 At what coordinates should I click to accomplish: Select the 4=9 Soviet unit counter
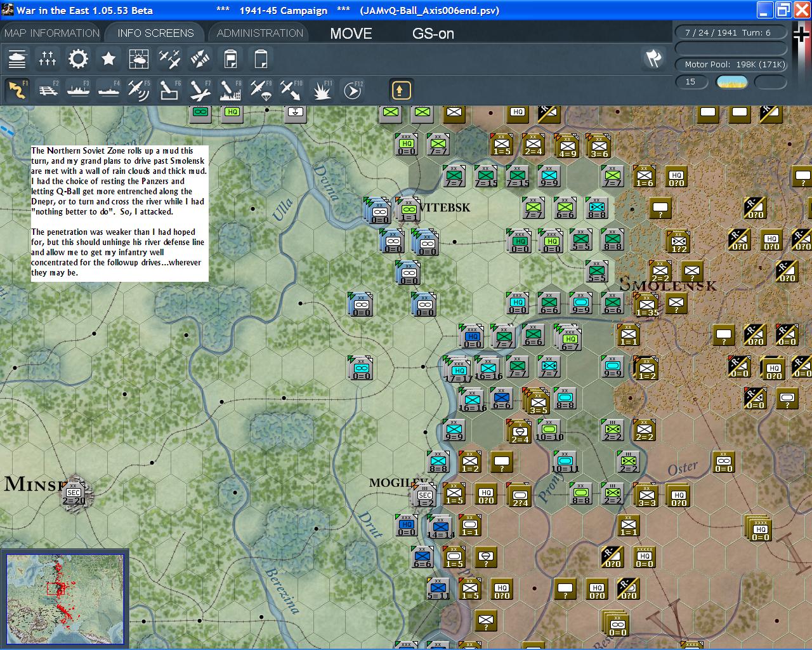(566, 146)
